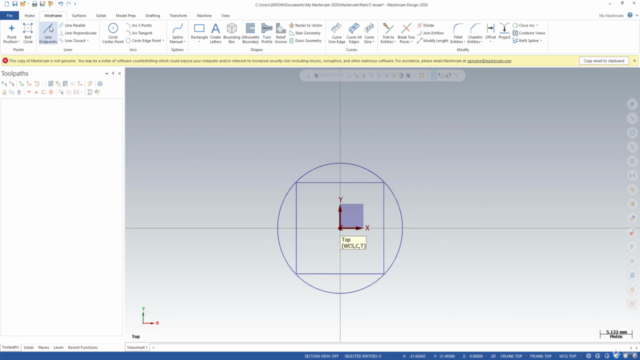Image resolution: width=640 pixels, height=360 pixels.
Task: Expand the Circle Edge Point dropdown arrow
Action: pyautogui.click(x=163, y=41)
